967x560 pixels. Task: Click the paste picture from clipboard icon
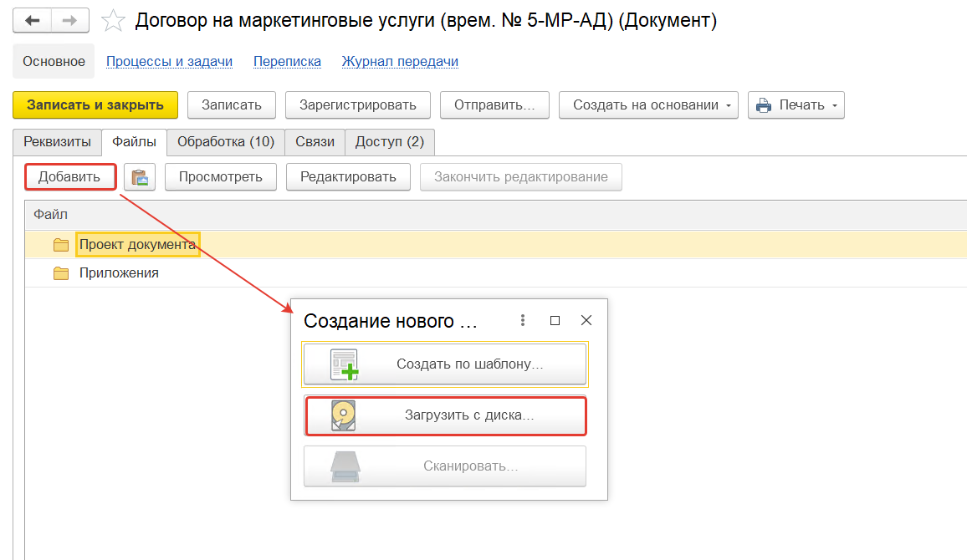(140, 177)
